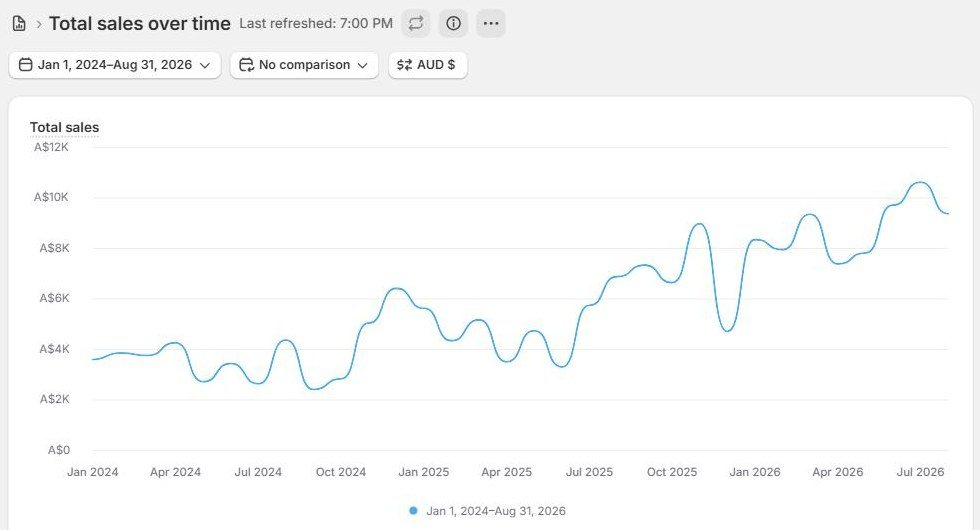The width and height of the screenshot is (980, 530).
Task: Click the legend label Jan 1, 2024–Aug 31, 2026
Action: [x=496, y=511]
